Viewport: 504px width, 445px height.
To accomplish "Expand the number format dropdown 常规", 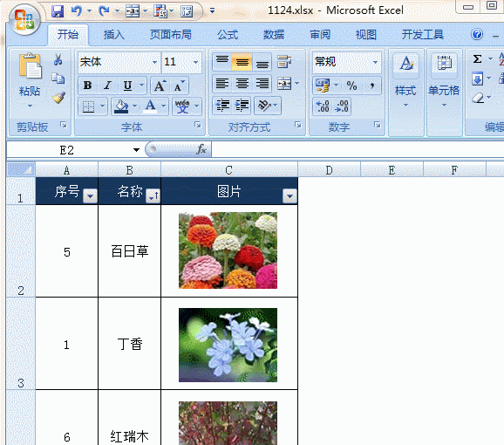I will point(375,62).
